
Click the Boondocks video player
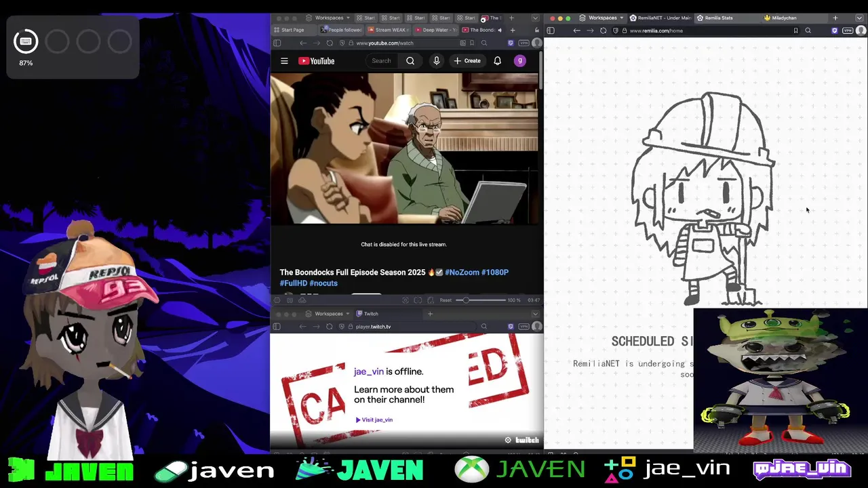[404, 148]
